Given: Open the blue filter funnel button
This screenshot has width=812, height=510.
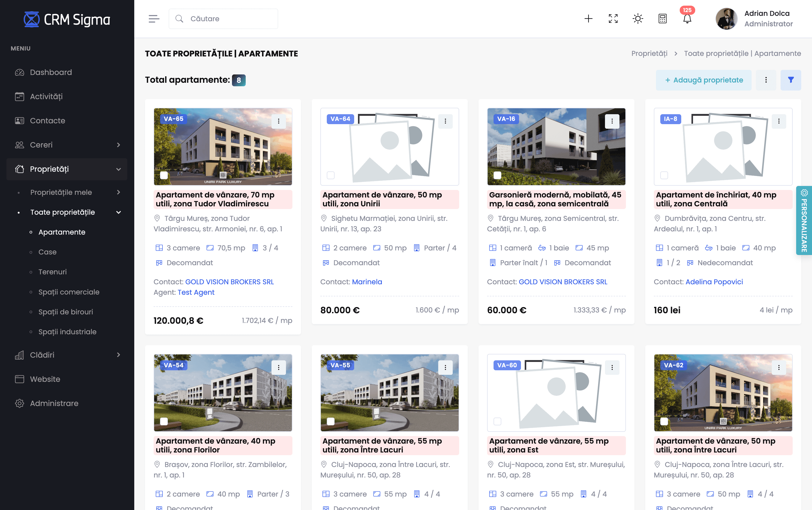Looking at the screenshot, I should 791,80.
